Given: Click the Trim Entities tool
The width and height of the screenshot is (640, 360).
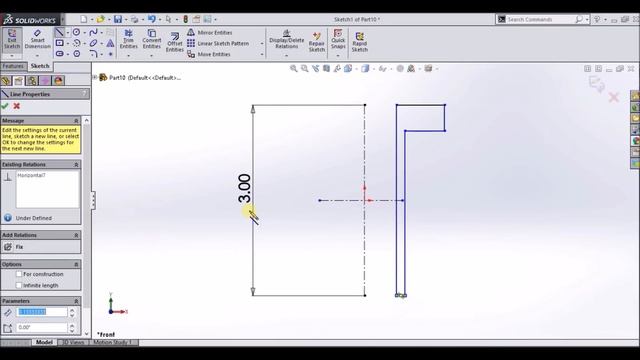Looking at the screenshot, I should click(x=129, y=39).
